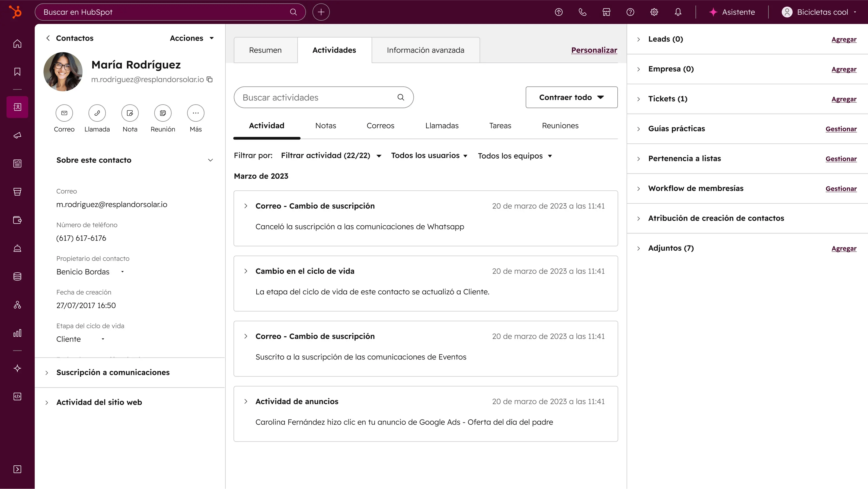868x489 pixels.
Task: Open the Breeze star icon in sidebar
Action: 17,368
